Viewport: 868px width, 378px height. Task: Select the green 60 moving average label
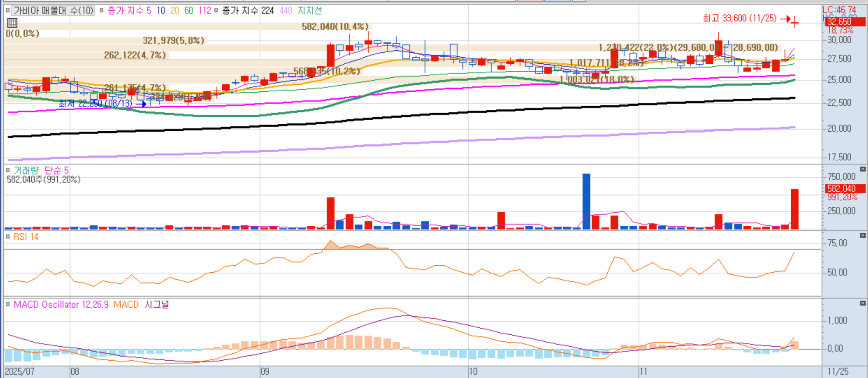pyautogui.click(x=189, y=10)
